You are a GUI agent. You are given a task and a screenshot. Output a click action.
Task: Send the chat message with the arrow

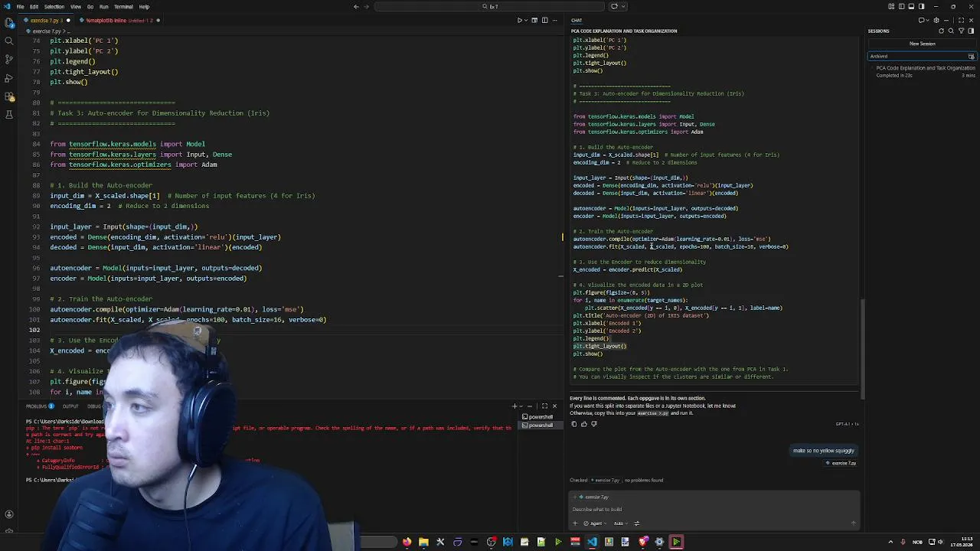(854, 523)
